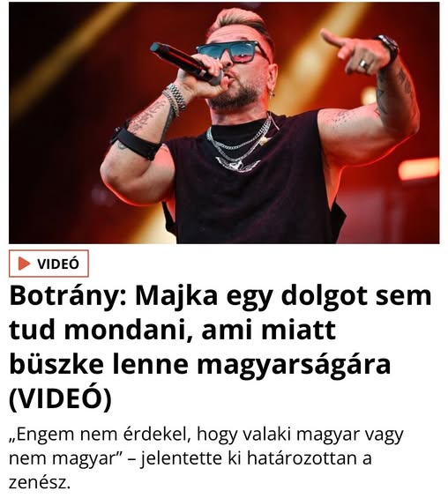Click the VIDEÓ badge label text
Viewport: 448px width, 498px height.
(x=58, y=264)
